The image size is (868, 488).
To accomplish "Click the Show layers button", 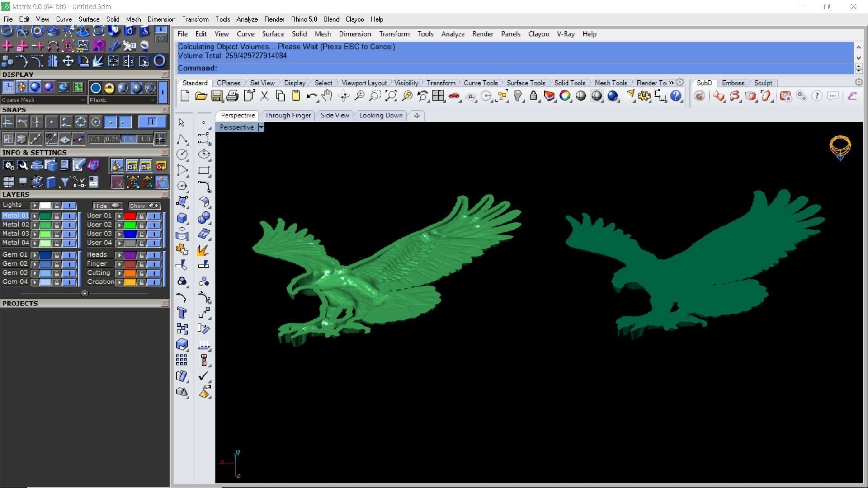I will click(144, 206).
